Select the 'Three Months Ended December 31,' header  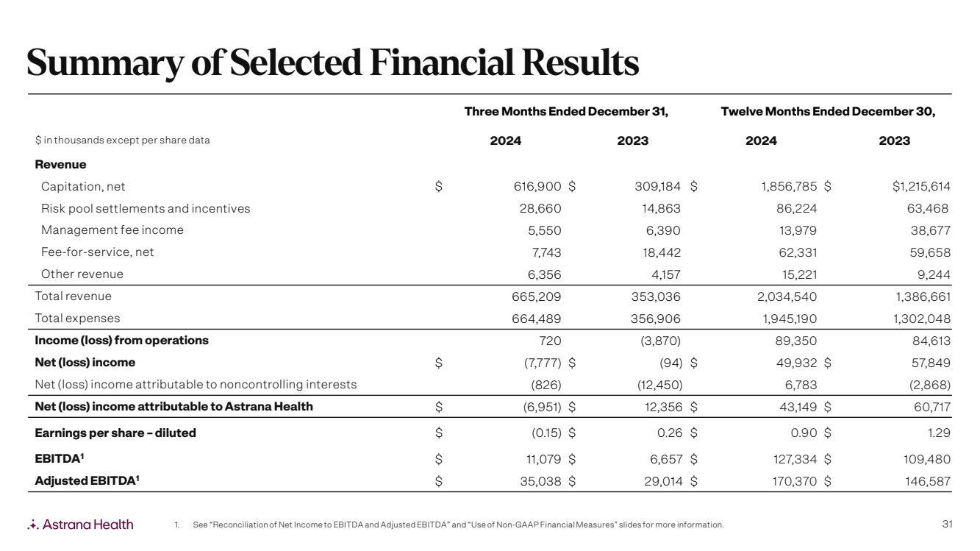566,112
